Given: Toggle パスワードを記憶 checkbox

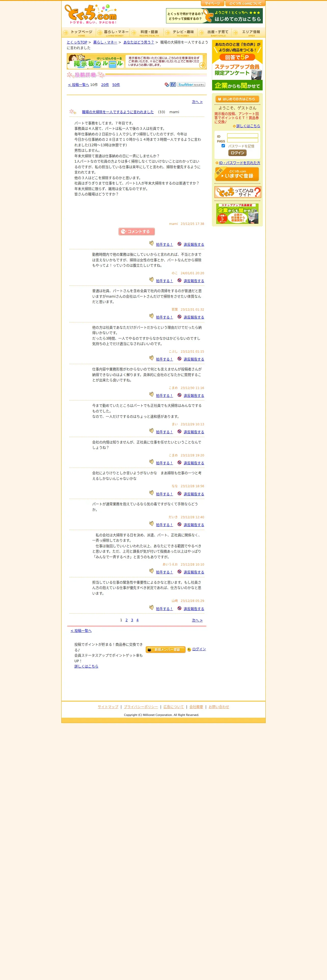Looking at the screenshot, I should click(x=223, y=146).
